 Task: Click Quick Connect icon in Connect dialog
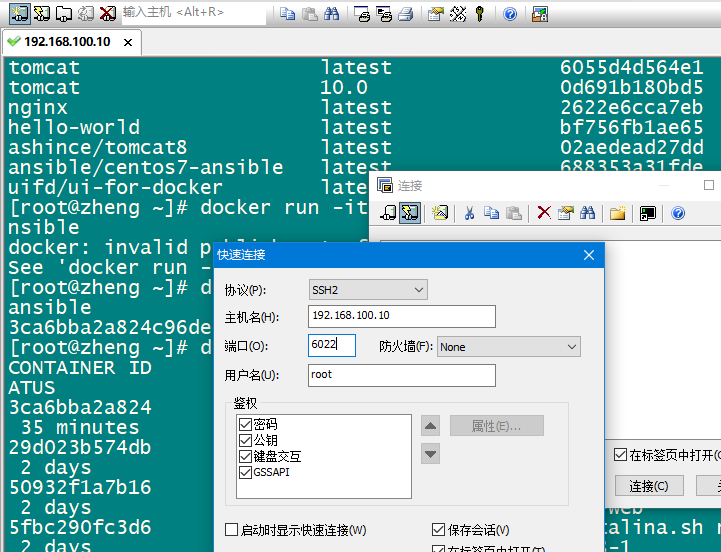coord(410,213)
